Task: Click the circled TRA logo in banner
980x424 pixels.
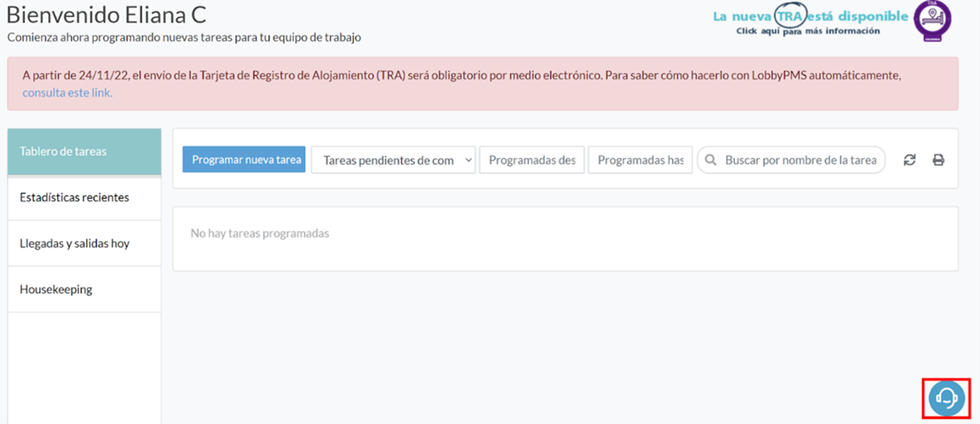Action: click(x=790, y=16)
